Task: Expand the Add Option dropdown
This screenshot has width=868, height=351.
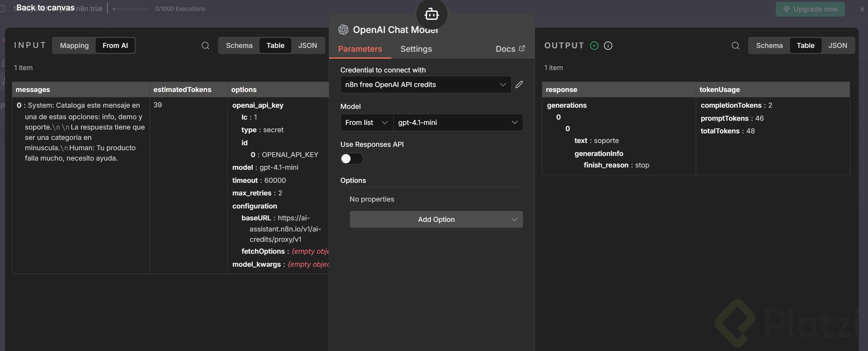Action: click(x=436, y=220)
